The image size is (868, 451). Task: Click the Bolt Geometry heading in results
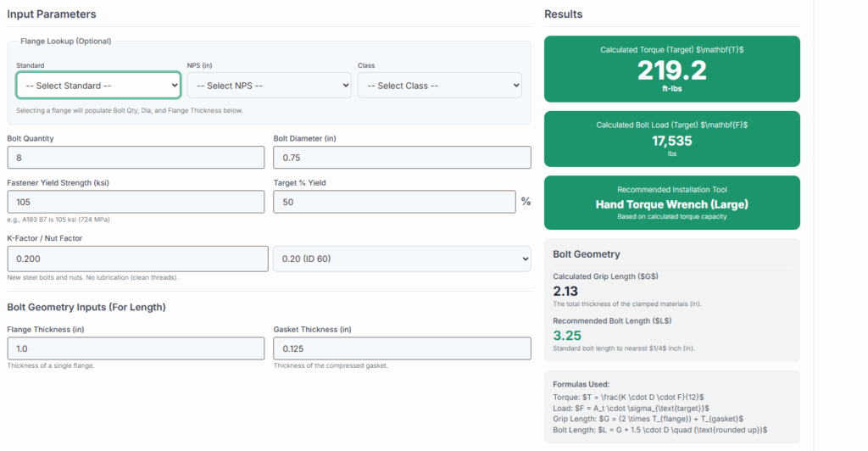coord(587,254)
